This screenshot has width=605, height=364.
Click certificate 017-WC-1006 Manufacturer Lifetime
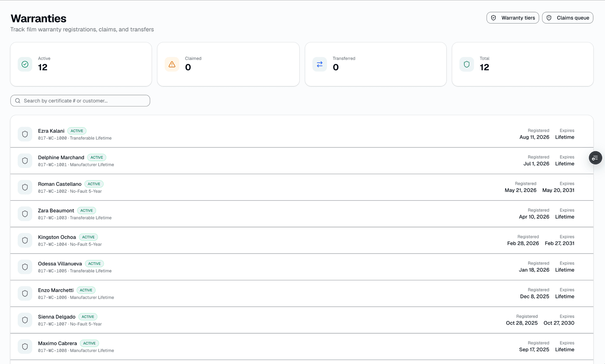(x=76, y=297)
